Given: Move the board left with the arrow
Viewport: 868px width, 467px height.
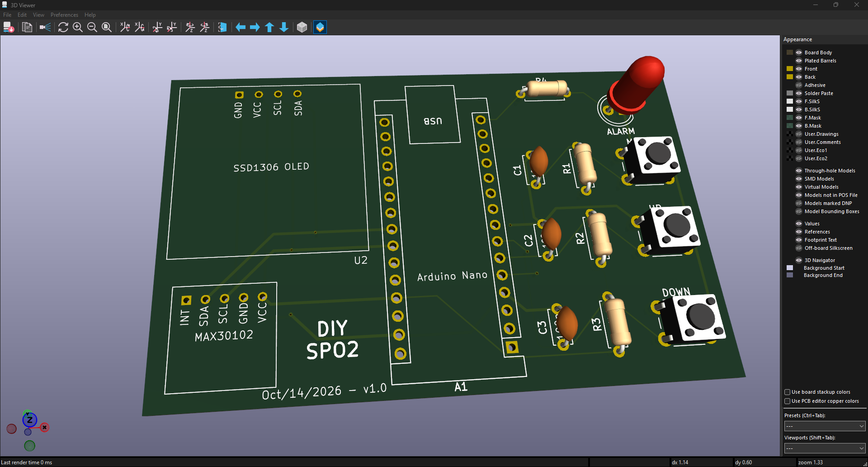Looking at the screenshot, I should (241, 28).
